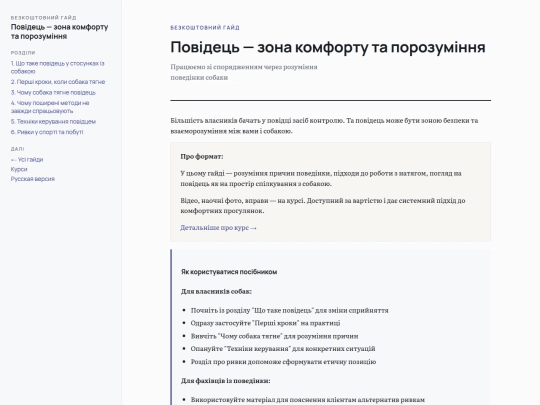Open section 1 Що таке повідець link

[x=58, y=68]
